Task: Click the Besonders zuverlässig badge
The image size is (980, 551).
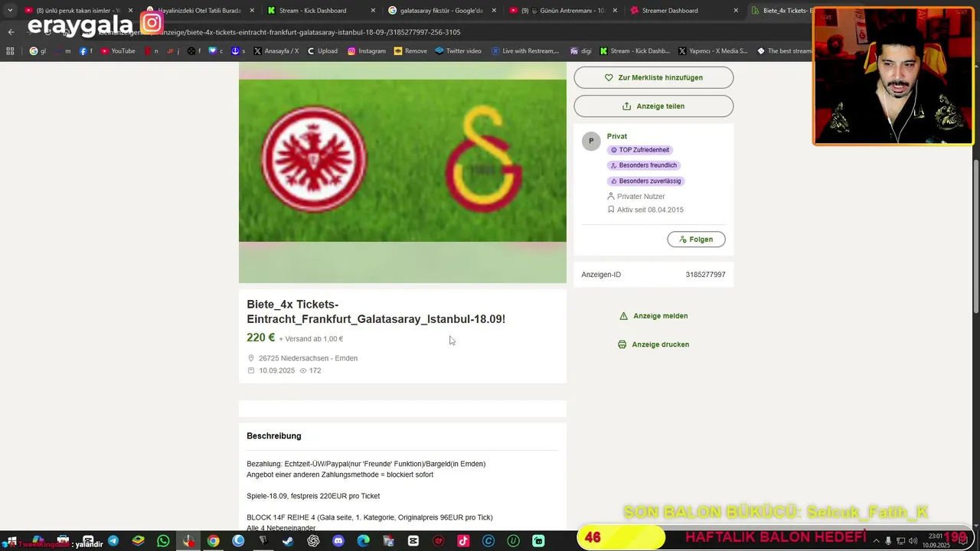Action: pyautogui.click(x=645, y=181)
